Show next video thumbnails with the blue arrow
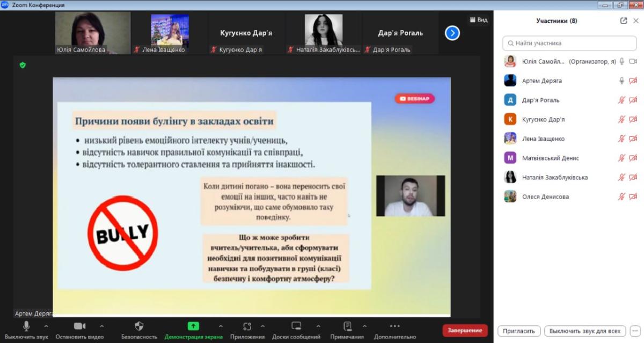Screen dimensions: 644x343 pos(452,33)
